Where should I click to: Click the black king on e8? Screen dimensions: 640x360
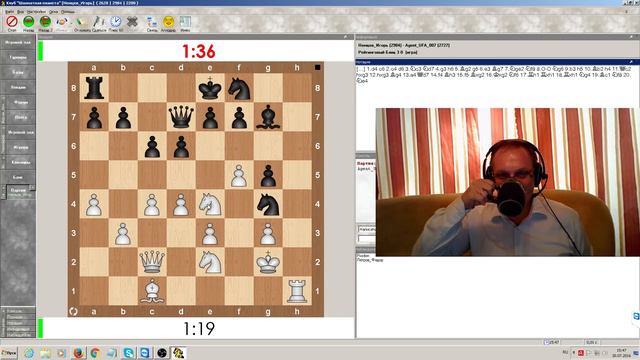coord(210,88)
